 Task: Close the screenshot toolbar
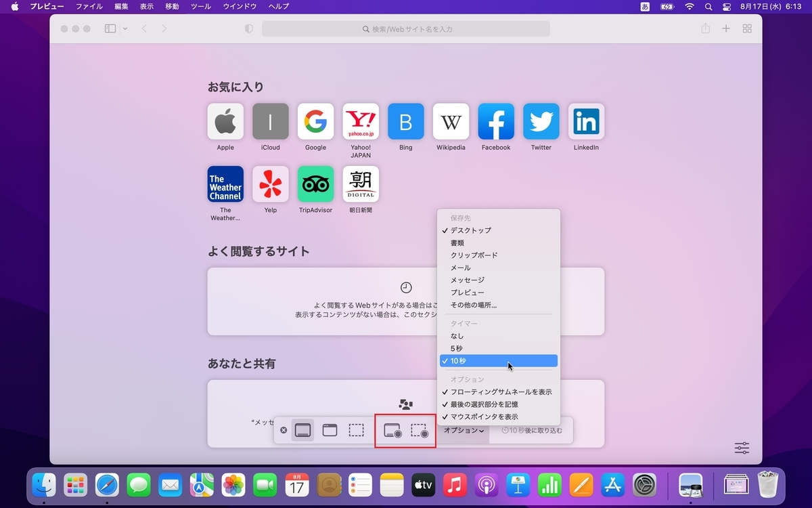tap(284, 430)
